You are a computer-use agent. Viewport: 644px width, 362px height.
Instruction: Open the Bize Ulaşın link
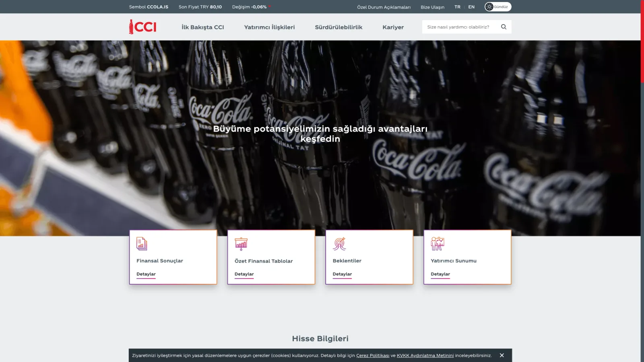tap(432, 7)
